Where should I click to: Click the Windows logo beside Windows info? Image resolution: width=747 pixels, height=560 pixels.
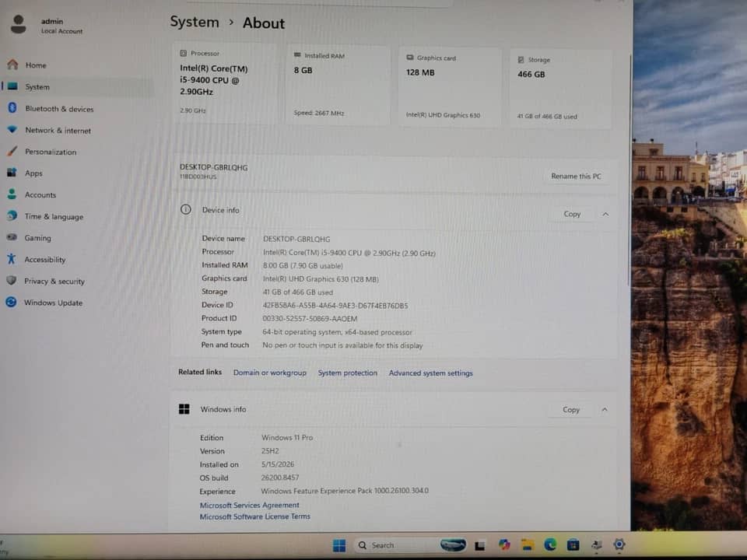coord(184,409)
